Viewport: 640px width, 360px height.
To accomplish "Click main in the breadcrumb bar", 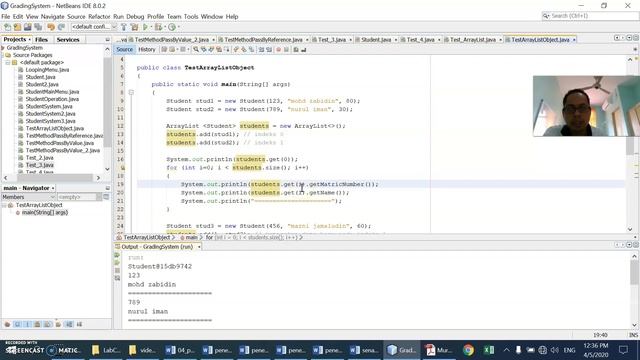I will coord(191,237).
